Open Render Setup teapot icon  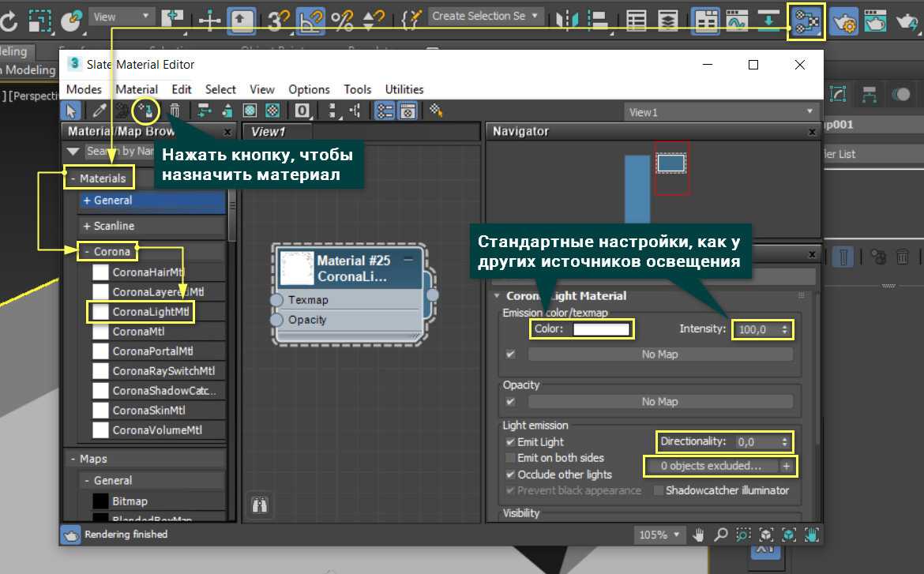click(x=844, y=21)
